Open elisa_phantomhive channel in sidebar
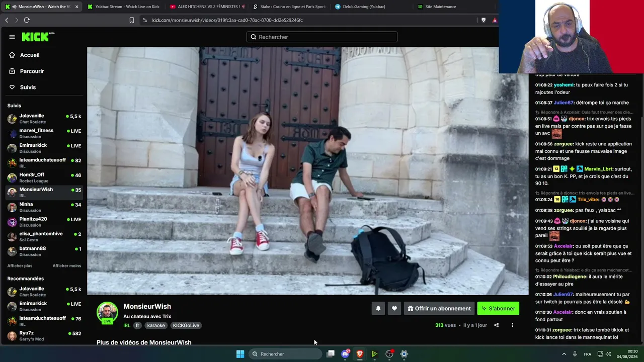The image size is (644, 362). [44, 236]
